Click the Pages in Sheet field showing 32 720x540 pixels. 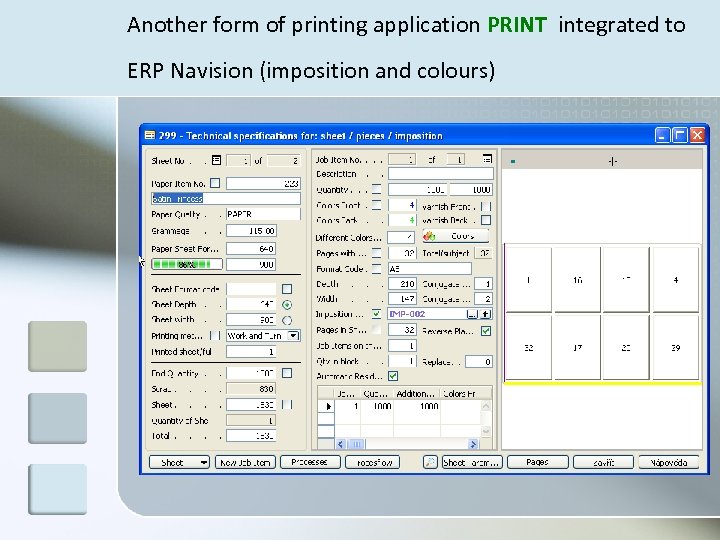402,330
